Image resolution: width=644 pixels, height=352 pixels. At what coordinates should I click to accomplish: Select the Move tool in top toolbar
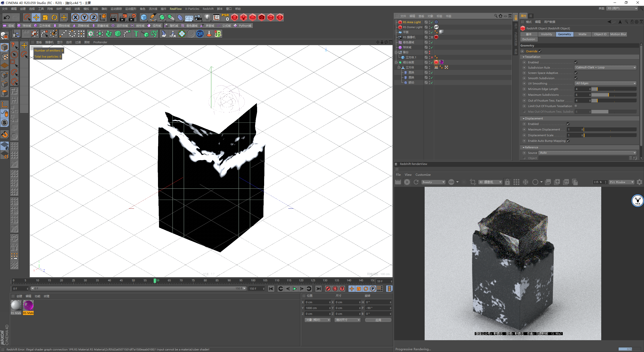coord(36,17)
